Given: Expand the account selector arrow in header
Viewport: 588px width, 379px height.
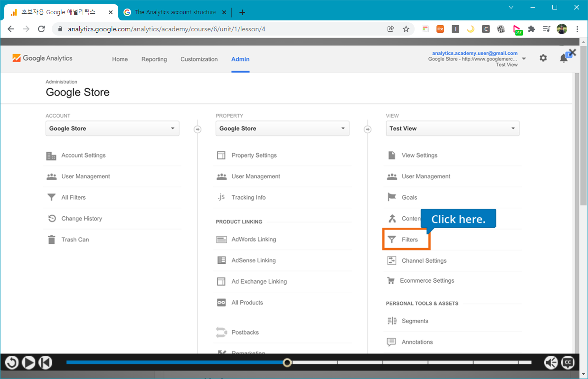Looking at the screenshot, I should pyautogui.click(x=524, y=59).
